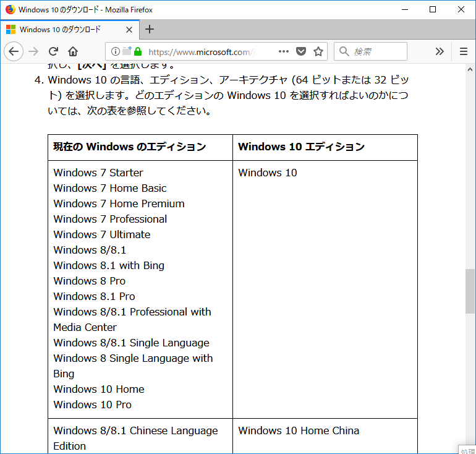Screen dimensions: 476x454
Task: Click Windows 8 Single Language with Bing text
Action: [x=133, y=366]
